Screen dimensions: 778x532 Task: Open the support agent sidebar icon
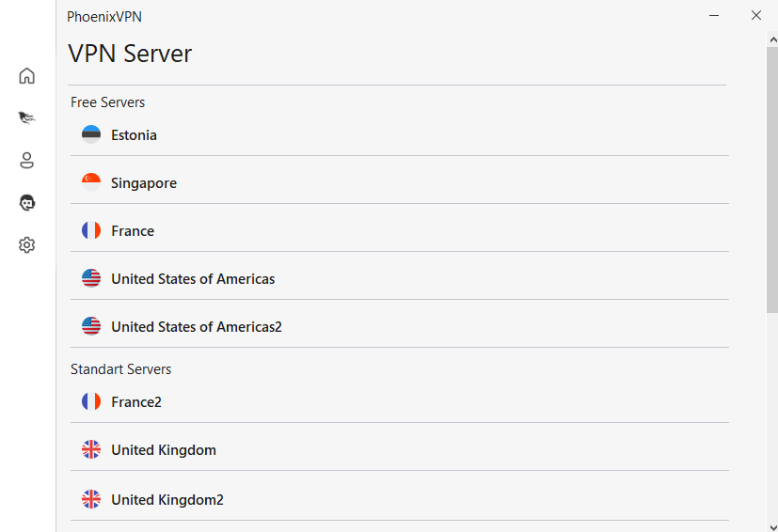pos(26,203)
